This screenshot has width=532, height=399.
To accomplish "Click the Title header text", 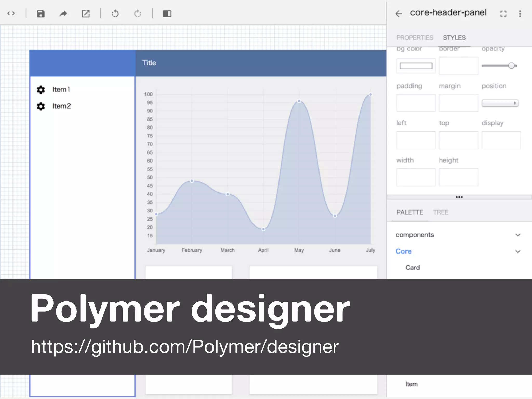I will point(149,63).
